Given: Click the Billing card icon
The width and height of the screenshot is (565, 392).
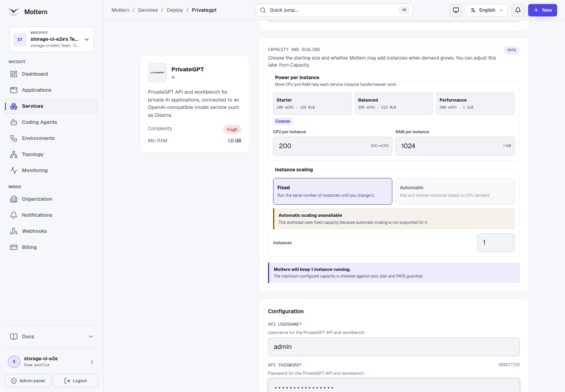Looking at the screenshot, I should [14, 247].
